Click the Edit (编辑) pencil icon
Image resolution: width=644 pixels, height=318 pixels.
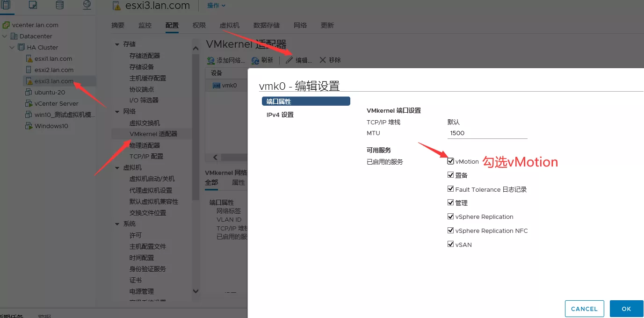(x=289, y=60)
